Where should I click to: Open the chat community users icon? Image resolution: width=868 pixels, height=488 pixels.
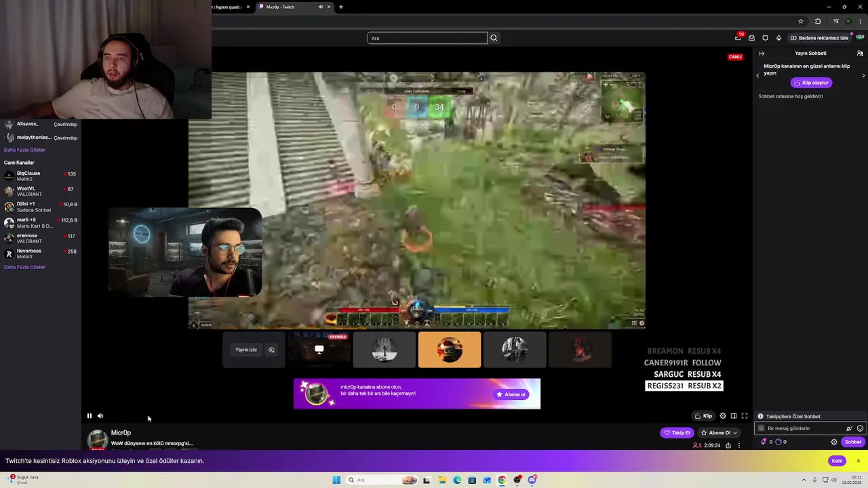(860, 54)
